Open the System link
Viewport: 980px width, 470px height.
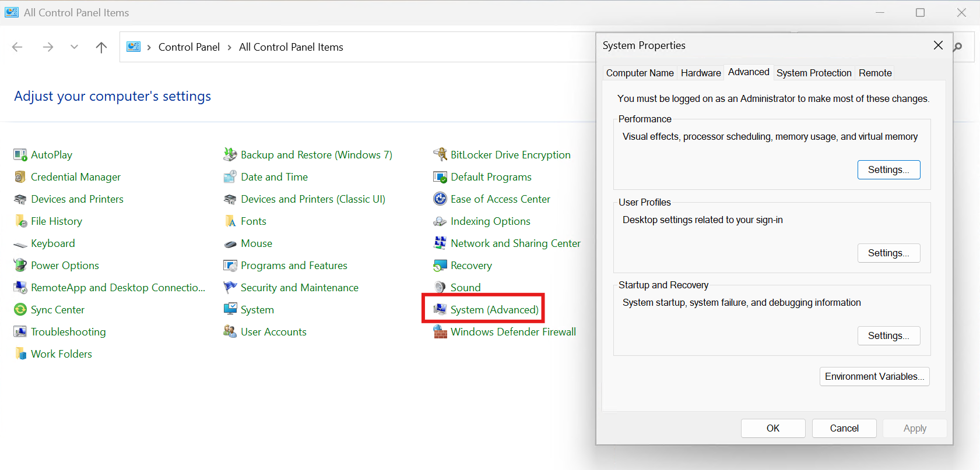257,310
